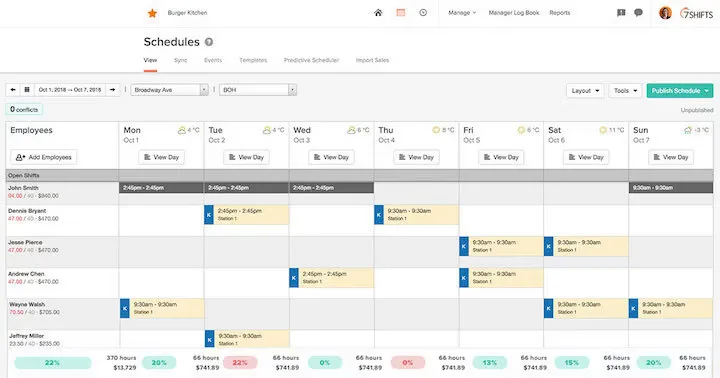Go to the home icon
The height and width of the screenshot is (378, 720).
pyautogui.click(x=378, y=13)
